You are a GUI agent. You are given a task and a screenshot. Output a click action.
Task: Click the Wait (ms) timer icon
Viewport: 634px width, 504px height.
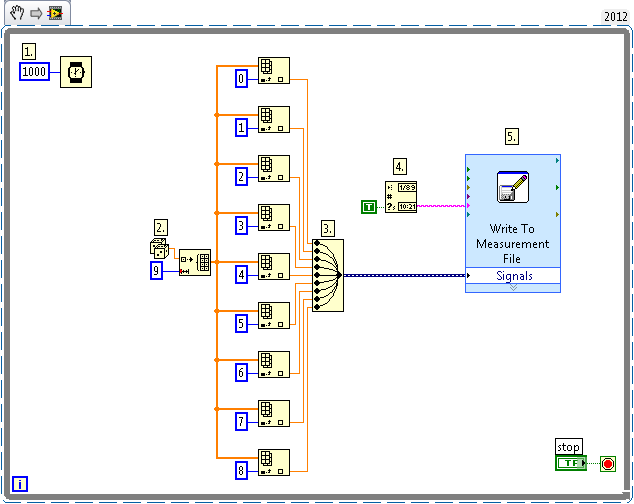[75, 72]
